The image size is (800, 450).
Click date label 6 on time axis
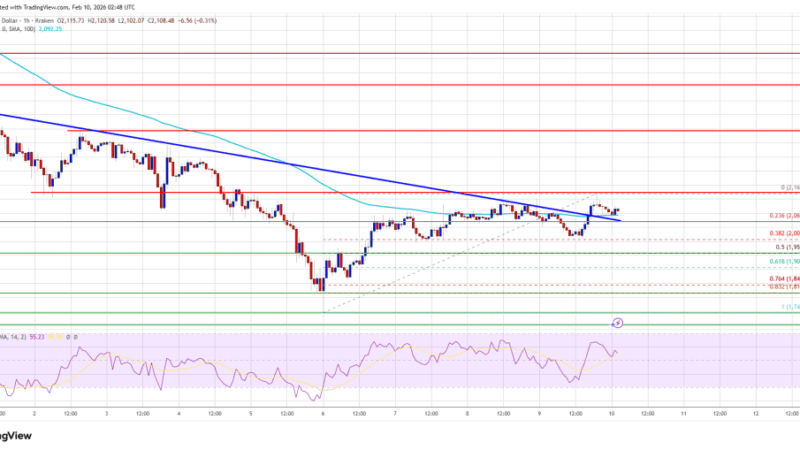pyautogui.click(x=323, y=414)
